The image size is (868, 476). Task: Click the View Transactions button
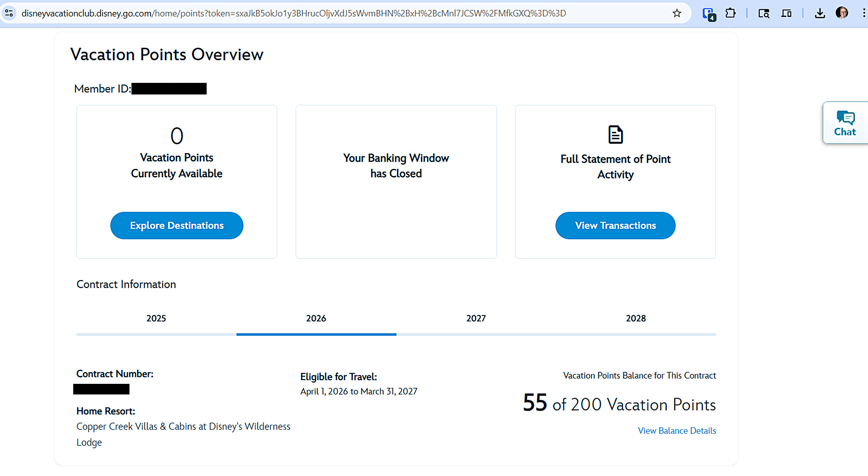tap(615, 225)
